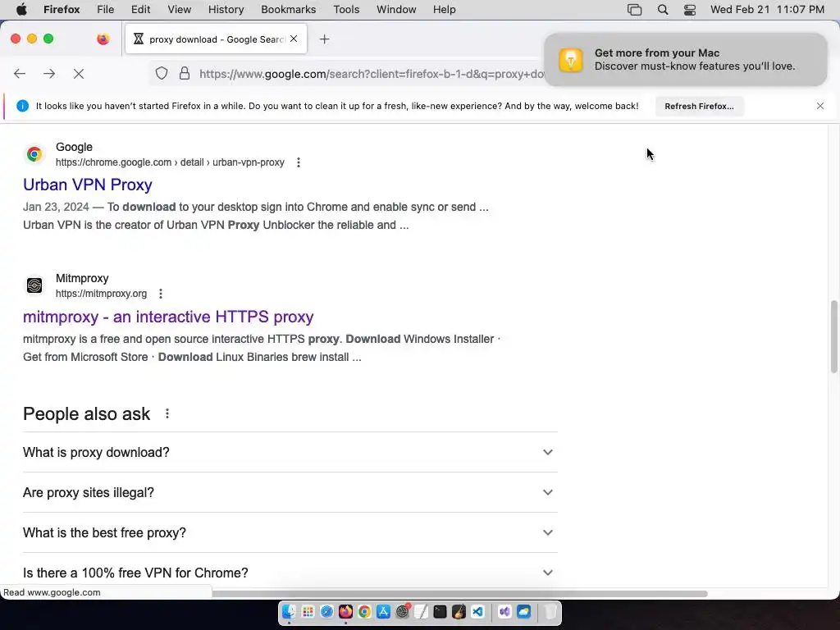The height and width of the screenshot is (630, 840).
Task: Open the Window menu
Action: click(x=396, y=9)
